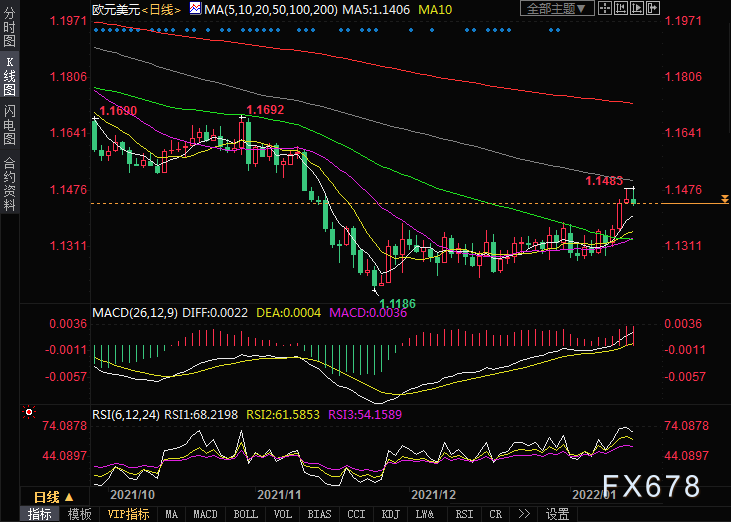This screenshot has height=522, width=731.
Task: Click the DEA:0.0004 value
Action: (x=289, y=312)
